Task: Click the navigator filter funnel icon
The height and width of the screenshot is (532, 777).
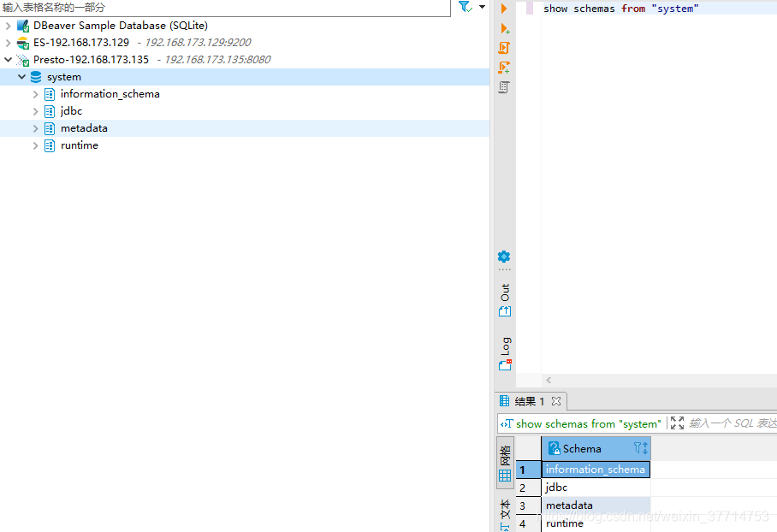Action: pyautogui.click(x=465, y=7)
